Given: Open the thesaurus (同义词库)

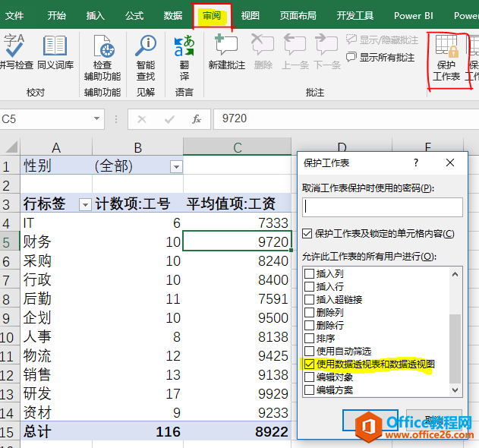Looking at the screenshot, I should coord(55,52).
